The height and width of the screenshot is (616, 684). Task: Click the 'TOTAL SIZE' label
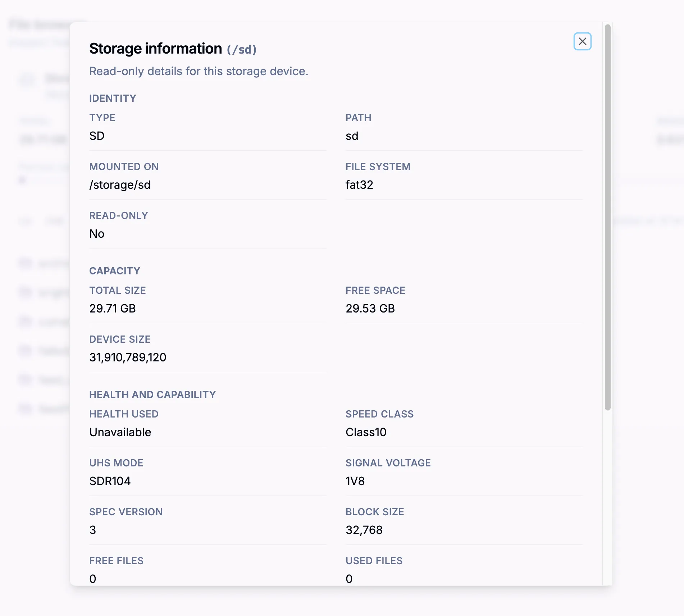118,290
